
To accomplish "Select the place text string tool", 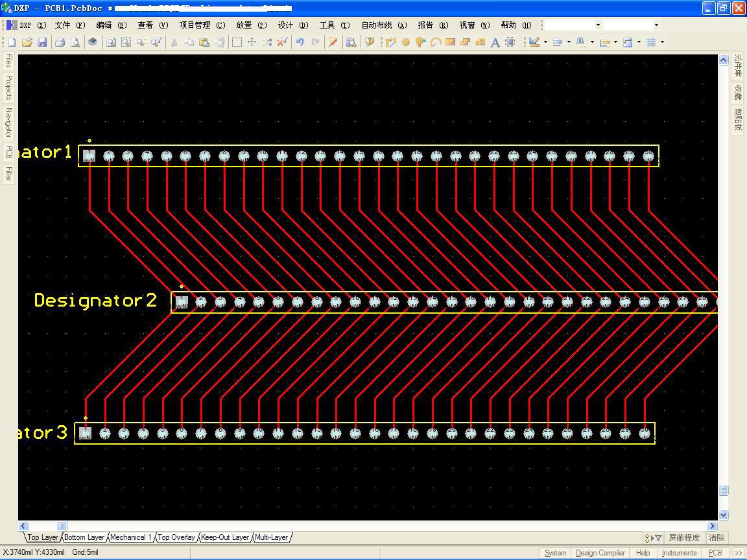I will [495, 42].
